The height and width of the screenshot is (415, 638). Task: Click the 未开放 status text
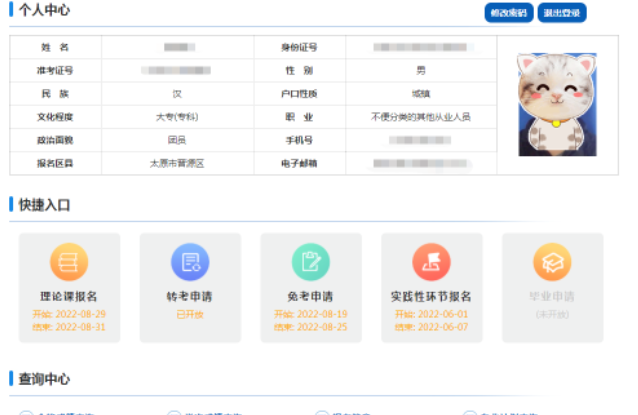[553, 315]
